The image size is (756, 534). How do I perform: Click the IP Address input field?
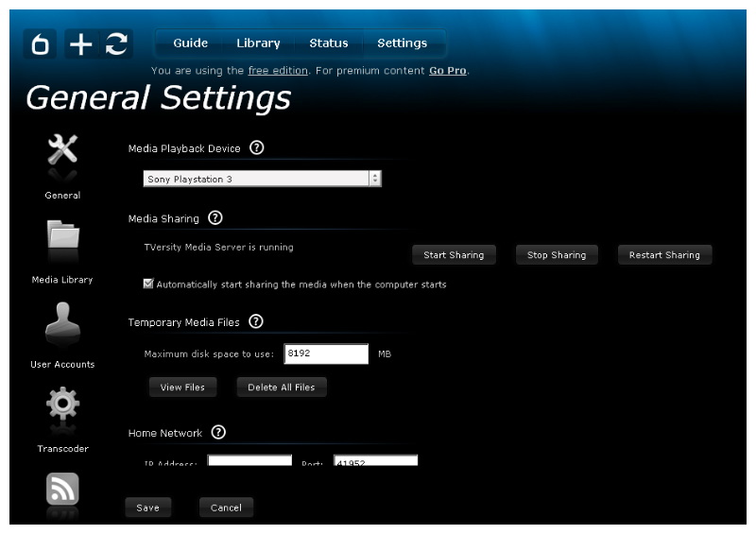click(249, 459)
